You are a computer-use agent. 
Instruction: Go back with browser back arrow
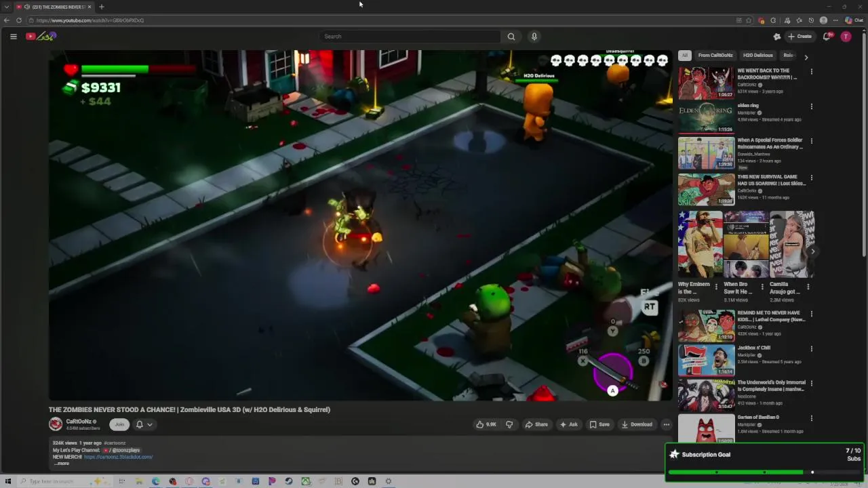coord(7,20)
